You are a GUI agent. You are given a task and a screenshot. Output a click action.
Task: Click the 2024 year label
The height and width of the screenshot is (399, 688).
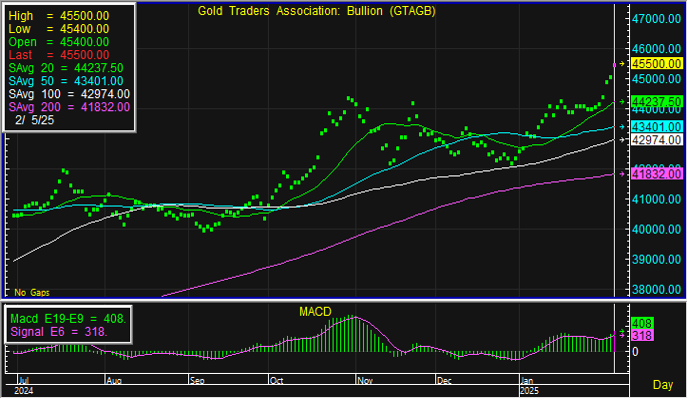[x=24, y=391]
